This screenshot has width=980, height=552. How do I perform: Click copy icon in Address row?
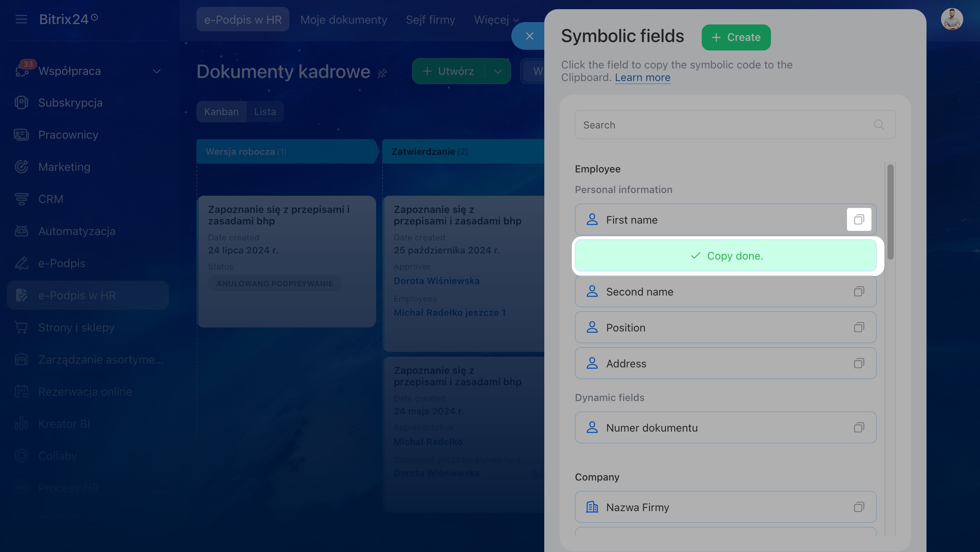pyautogui.click(x=859, y=364)
